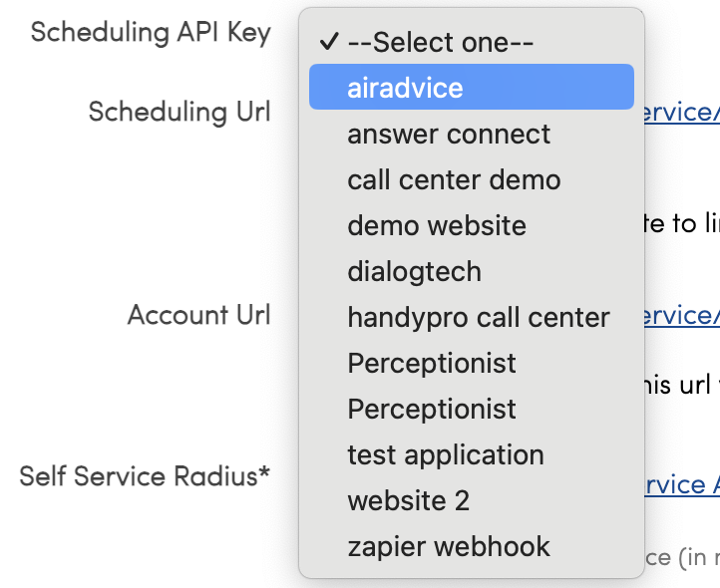Image resolution: width=720 pixels, height=588 pixels.
Task: Select call center demo API key
Action: (454, 180)
